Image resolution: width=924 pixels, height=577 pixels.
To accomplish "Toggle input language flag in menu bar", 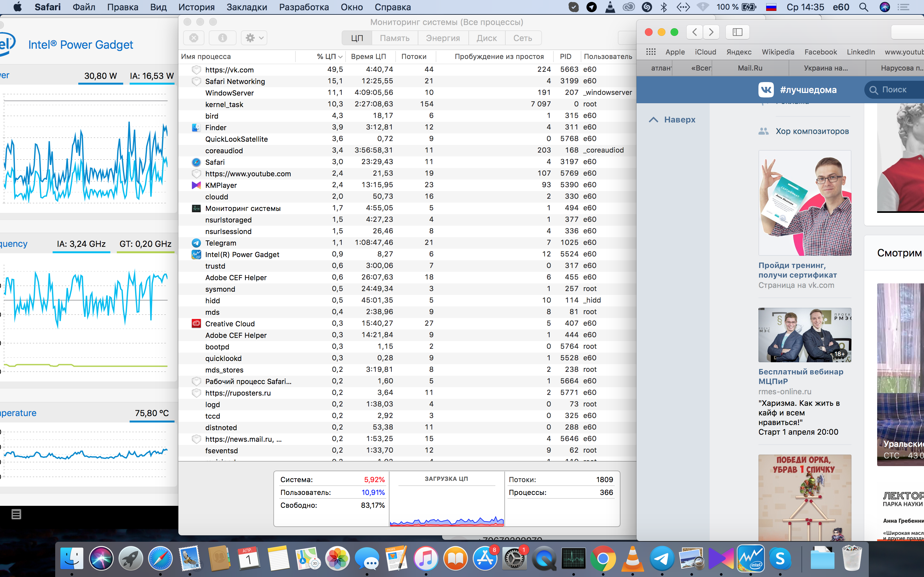I will (771, 7).
